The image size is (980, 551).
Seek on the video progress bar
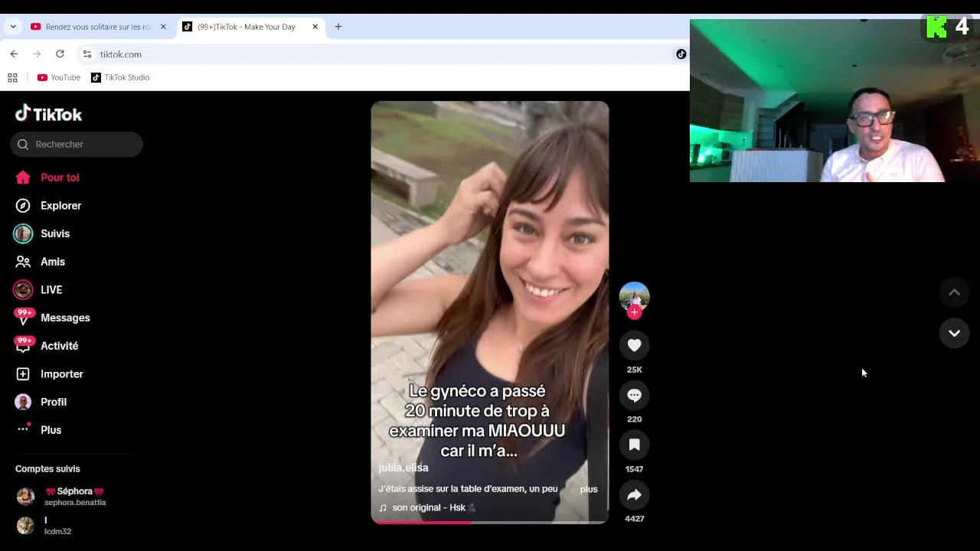(x=490, y=522)
